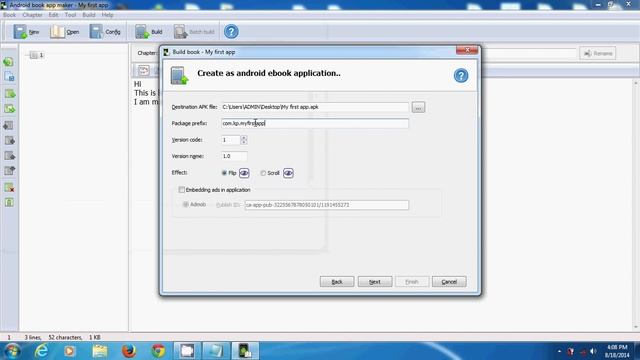This screenshot has width=640, height=360.
Task: Click the Next button
Action: click(375, 282)
